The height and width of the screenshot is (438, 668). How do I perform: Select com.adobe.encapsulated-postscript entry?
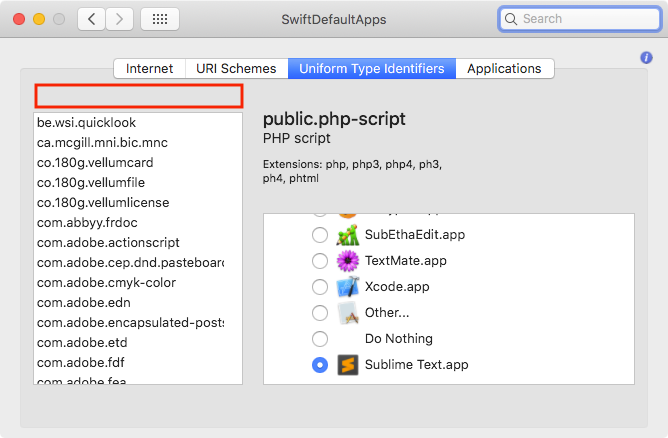coord(138,323)
